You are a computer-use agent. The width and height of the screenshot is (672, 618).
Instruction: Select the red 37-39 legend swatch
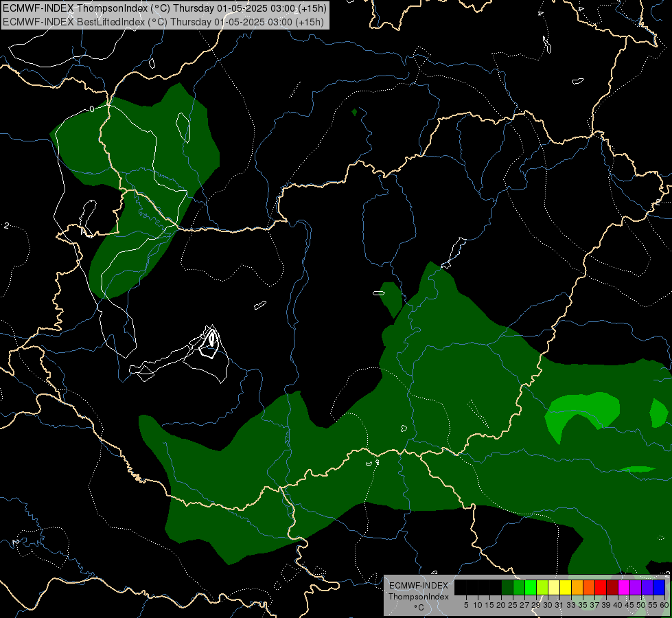(x=601, y=587)
